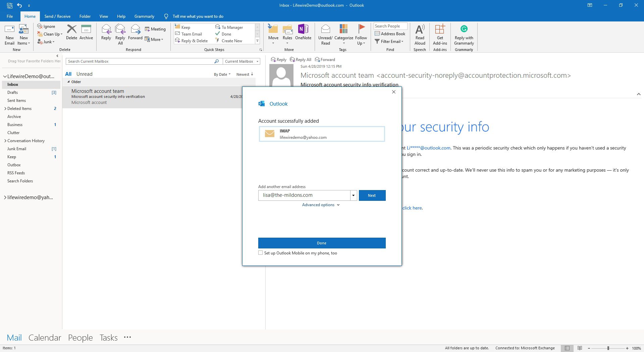The image size is (644, 352).
Task: Follow the click here link
Action: click(412, 208)
